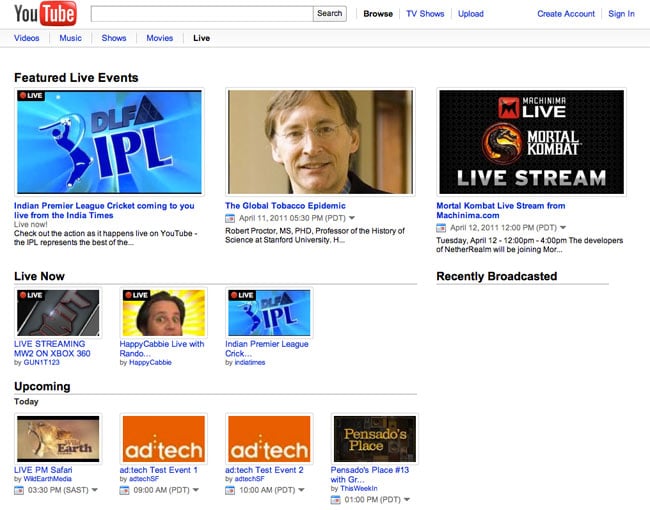Open ad:tech Test Event 1 thumbnail
This screenshot has width=650, height=510.
point(164,439)
